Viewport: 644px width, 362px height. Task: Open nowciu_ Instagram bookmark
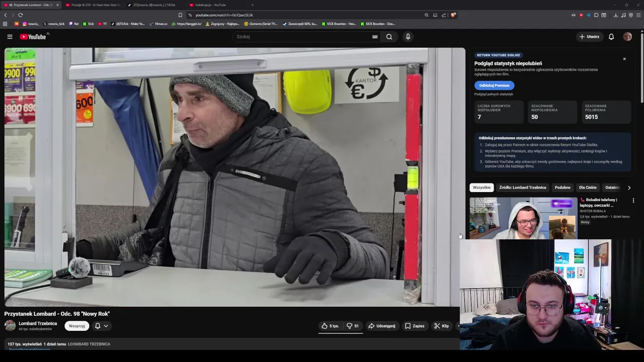(31, 24)
